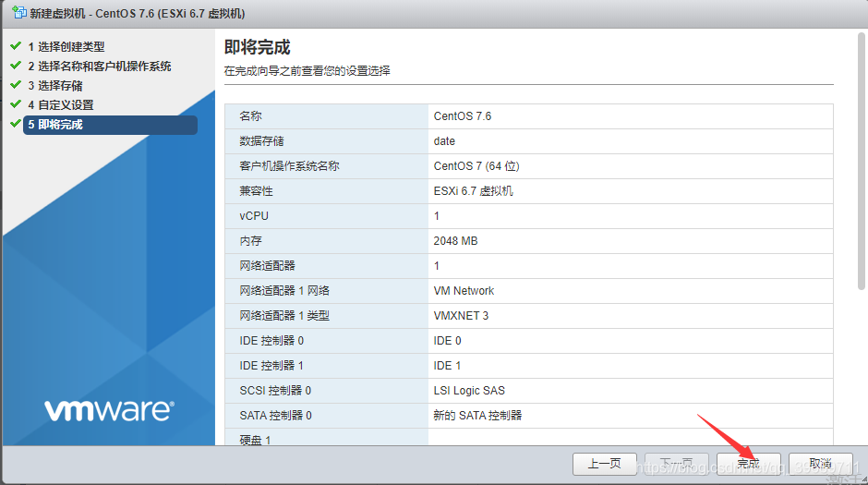The width and height of the screenshot is (868, 485).
Task: Click the 网络适配器 1 网络 label
Action: tap(284, 291)
